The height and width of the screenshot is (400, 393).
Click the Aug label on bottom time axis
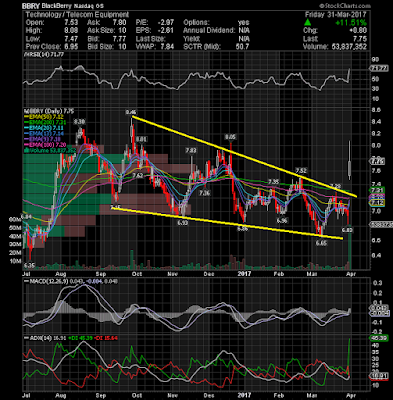click(60, 396)
